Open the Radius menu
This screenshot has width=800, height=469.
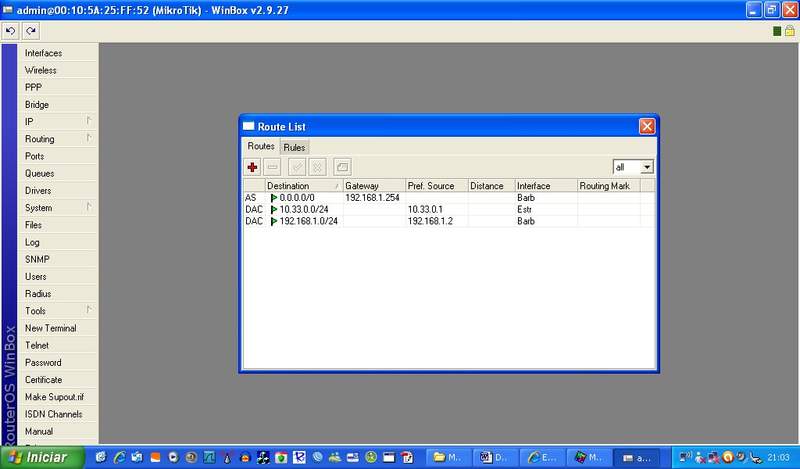(x=57, y=294)
